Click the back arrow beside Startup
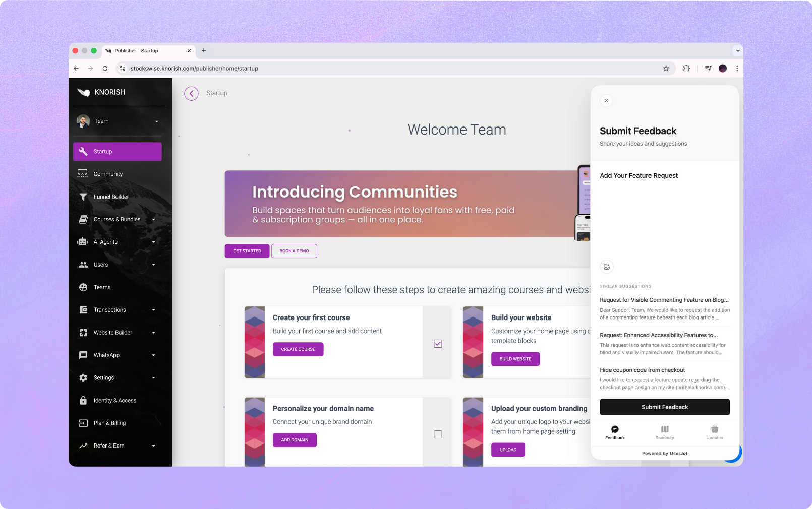 click(191, 93)
